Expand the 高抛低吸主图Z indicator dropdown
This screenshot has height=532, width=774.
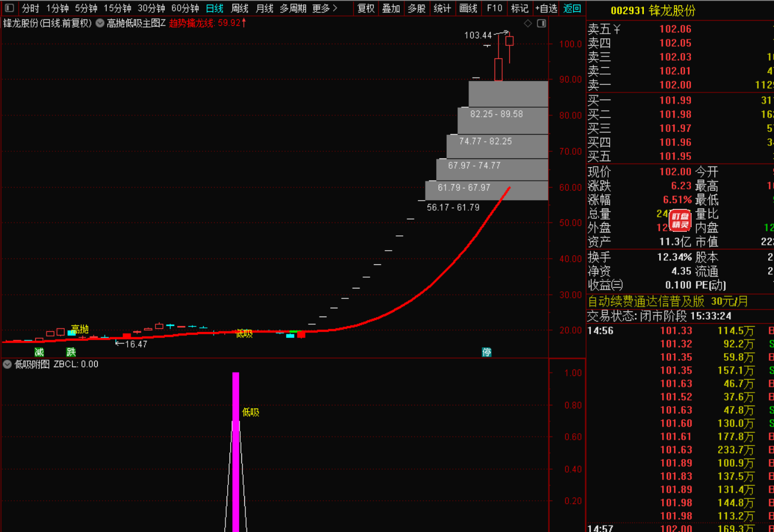[99, 24]
